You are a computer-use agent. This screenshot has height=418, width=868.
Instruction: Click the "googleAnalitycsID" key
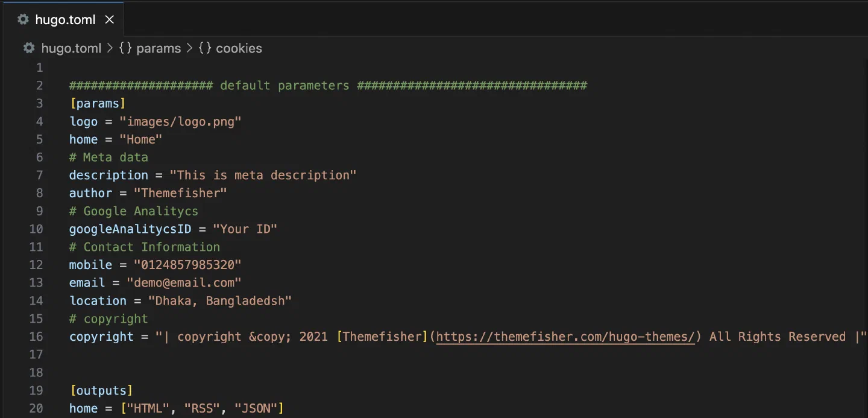tap(130, 229)
